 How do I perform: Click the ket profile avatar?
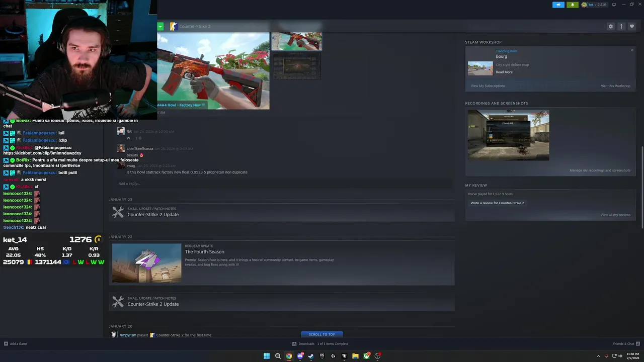click(584, 5)
